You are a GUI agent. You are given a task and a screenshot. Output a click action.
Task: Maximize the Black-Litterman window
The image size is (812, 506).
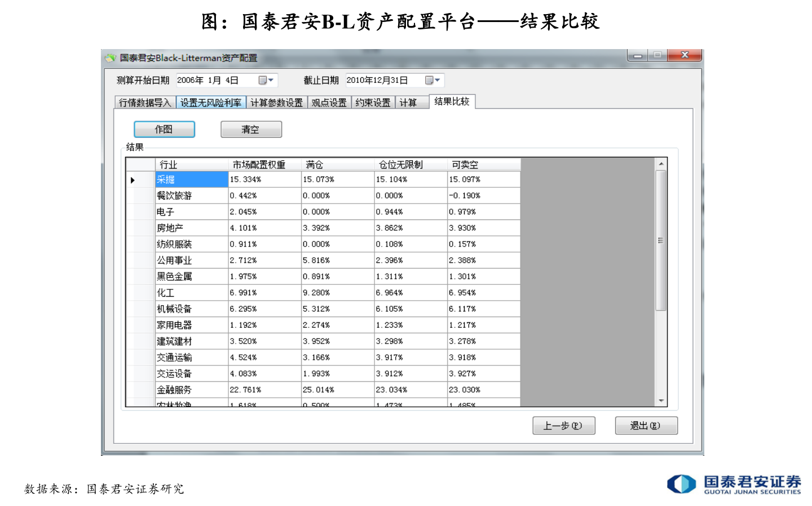click(x=657, y=55)
